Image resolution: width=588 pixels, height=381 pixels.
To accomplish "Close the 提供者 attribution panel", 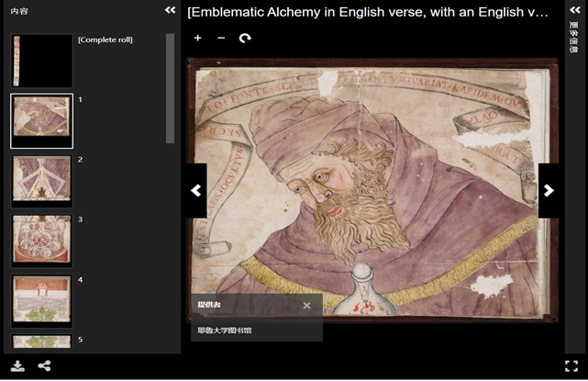I will click(x=306, y=305).
